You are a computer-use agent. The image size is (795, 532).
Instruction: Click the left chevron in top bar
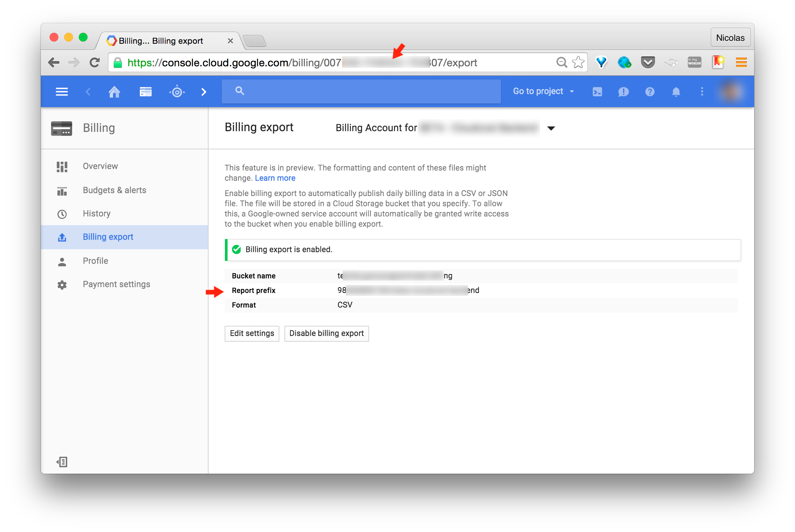pyautogui.click(x=88, y=91)
